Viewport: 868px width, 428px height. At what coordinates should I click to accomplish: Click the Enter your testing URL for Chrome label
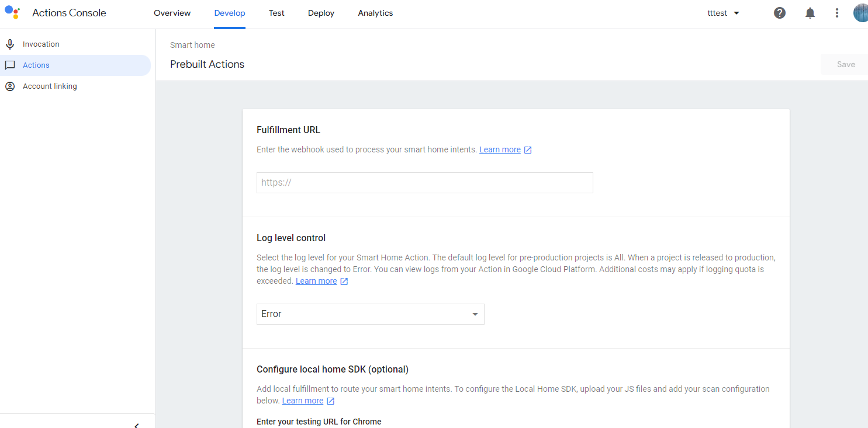coord(319,422)
